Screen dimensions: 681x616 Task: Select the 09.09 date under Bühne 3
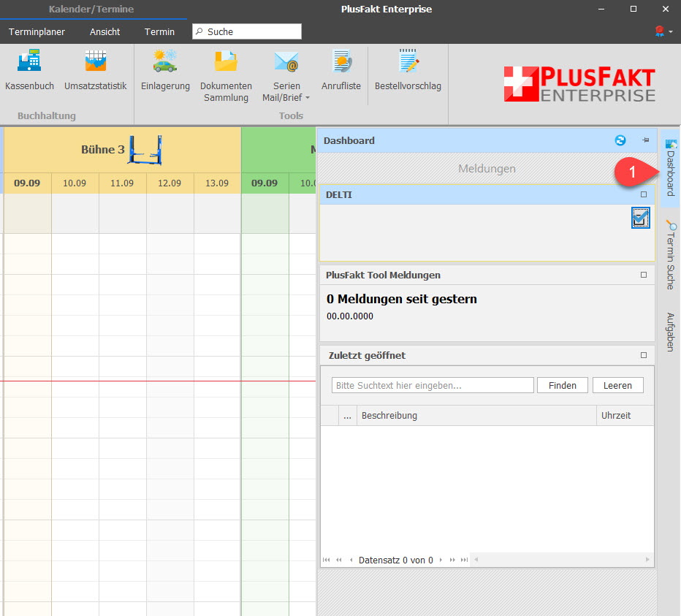pyautogui.click(x=27, y=183)
